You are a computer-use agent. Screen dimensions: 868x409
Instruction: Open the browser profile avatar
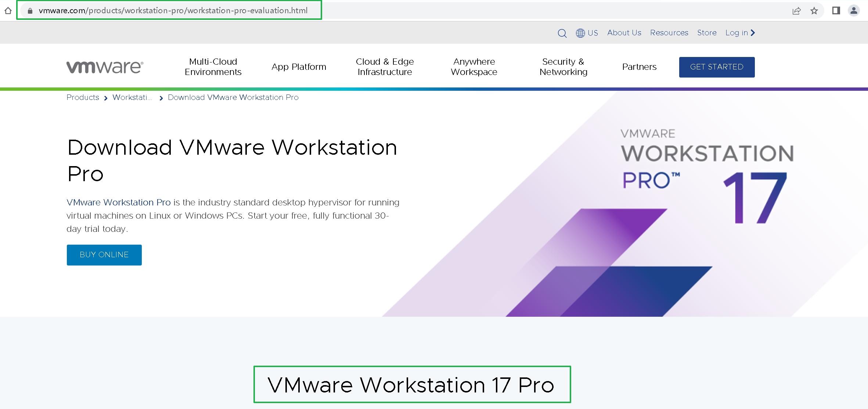pos(854,11)
